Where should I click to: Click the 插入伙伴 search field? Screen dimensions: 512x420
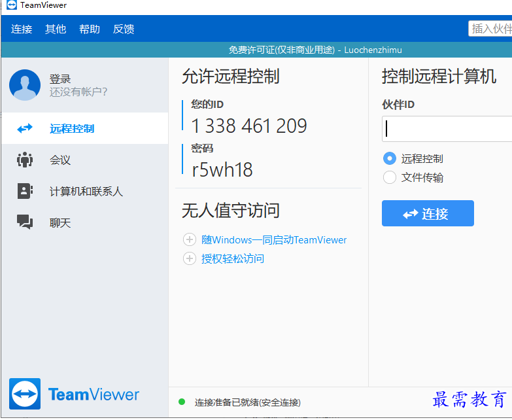(490, 29)
